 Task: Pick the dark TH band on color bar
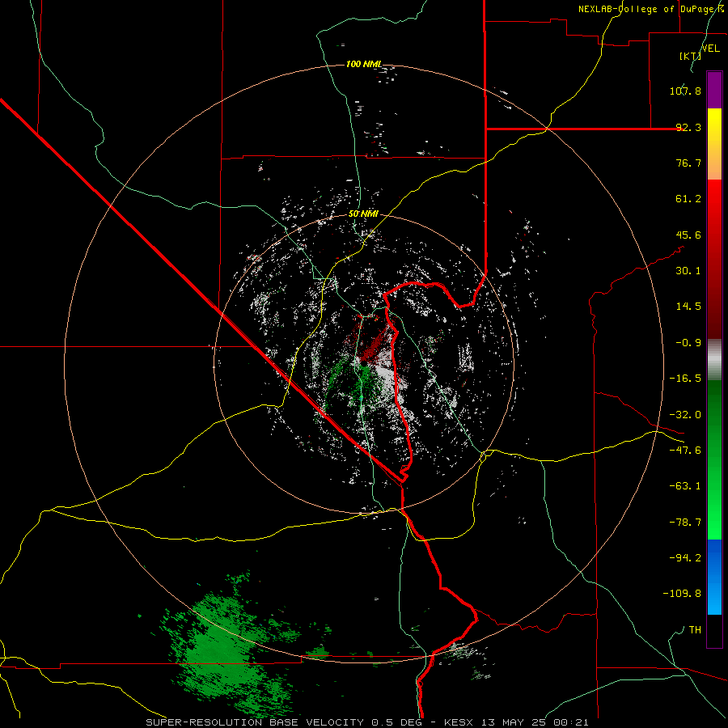pyautogui.click(x=714, y=630)
